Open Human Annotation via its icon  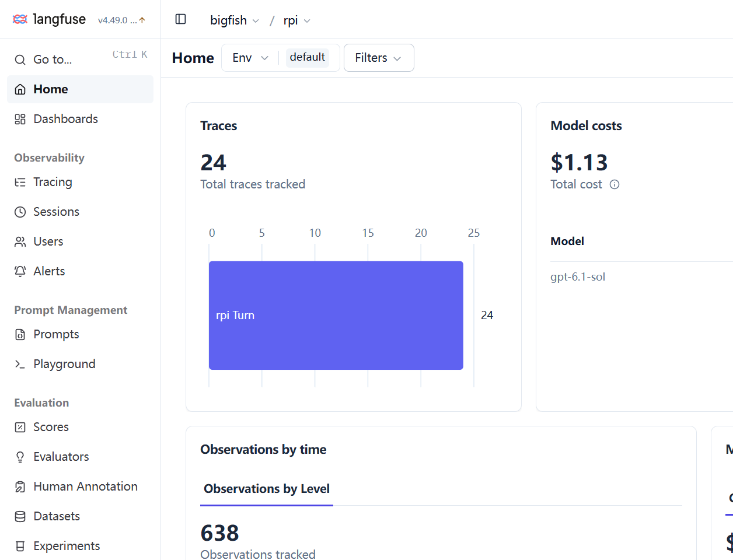point(20,487)
